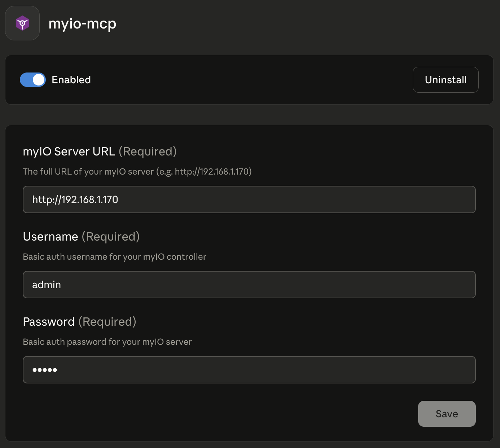Toggle the Enabled switch off

tap(33, 80)
